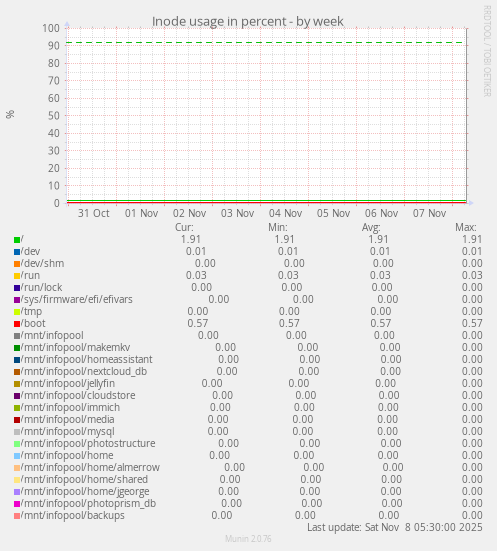Click the Munin 2.0.76 version footer
The width and height of the screenshot is (497, 551).
coord(248,539)
